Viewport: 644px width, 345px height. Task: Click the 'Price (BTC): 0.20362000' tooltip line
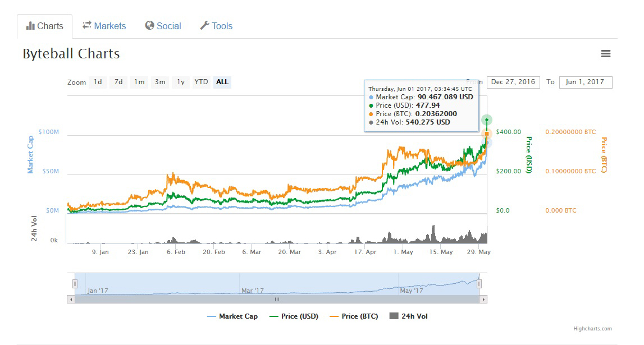click(413, 114)
